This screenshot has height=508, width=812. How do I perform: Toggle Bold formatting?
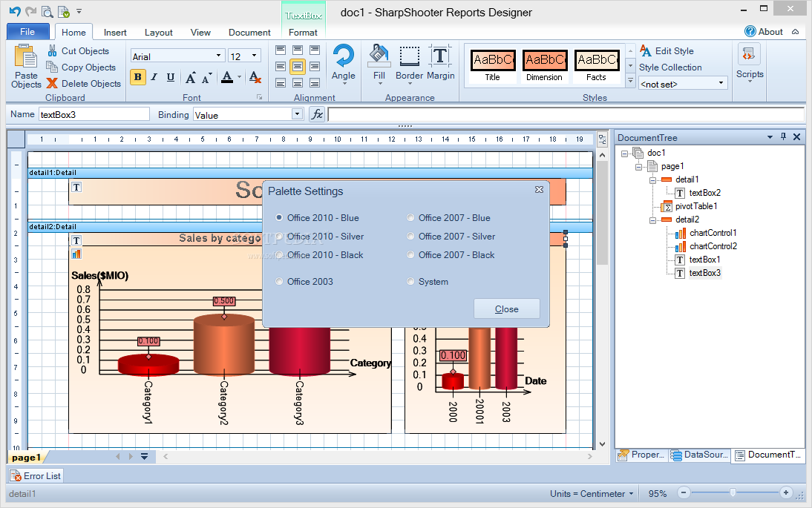point(138,77)
